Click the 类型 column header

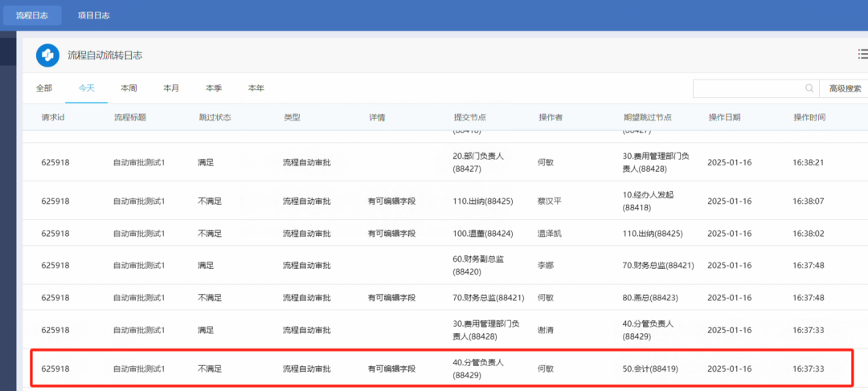pos(292,117)
